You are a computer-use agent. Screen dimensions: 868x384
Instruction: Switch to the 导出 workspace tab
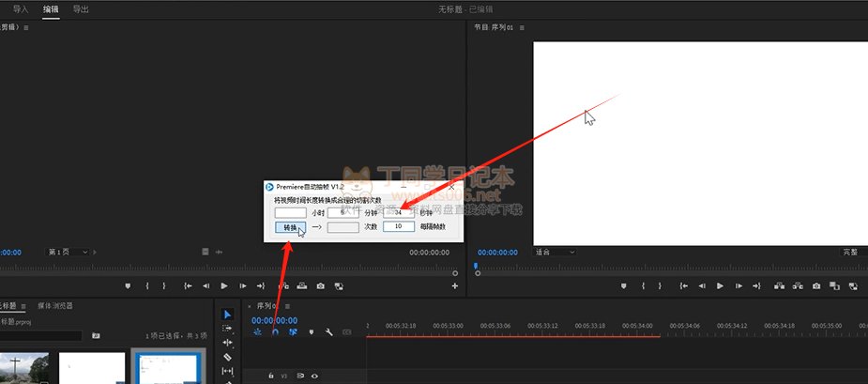[x=82, y=9]
